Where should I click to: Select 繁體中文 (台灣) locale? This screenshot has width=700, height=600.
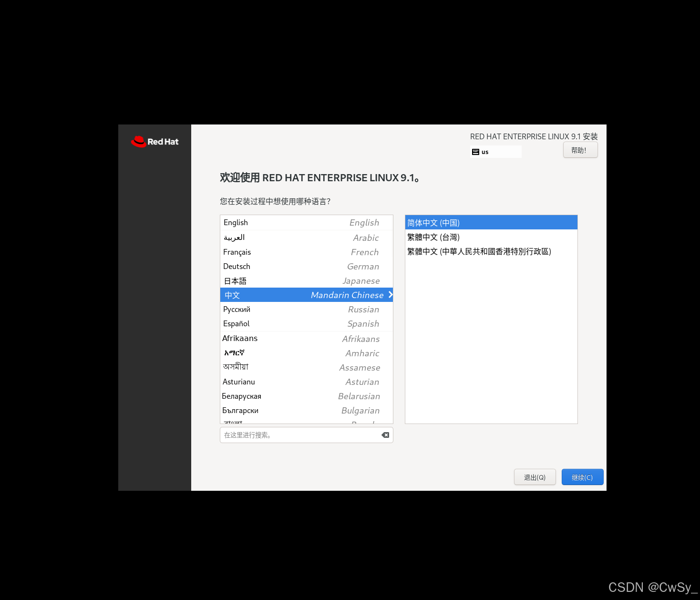coord(491,237)
